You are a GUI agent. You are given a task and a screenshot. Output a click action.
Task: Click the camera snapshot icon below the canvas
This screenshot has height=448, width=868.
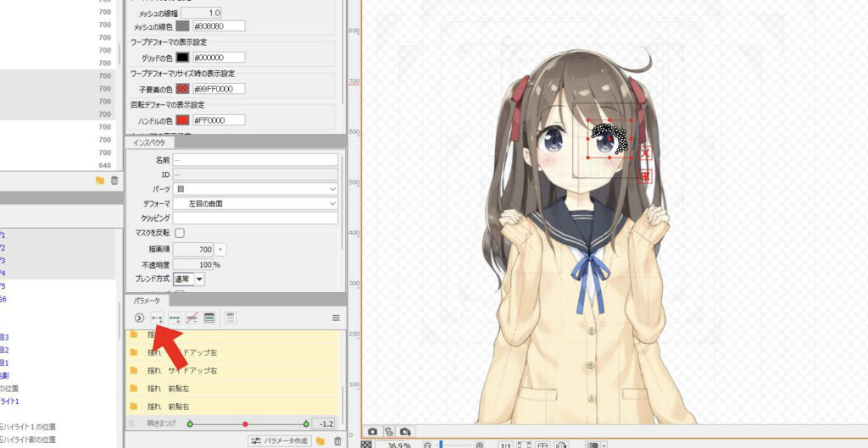tap(373, 431)
